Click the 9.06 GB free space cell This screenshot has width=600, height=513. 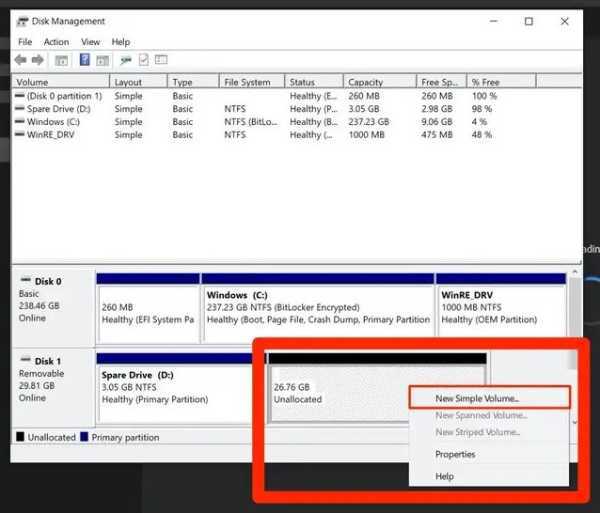(437, 122)
